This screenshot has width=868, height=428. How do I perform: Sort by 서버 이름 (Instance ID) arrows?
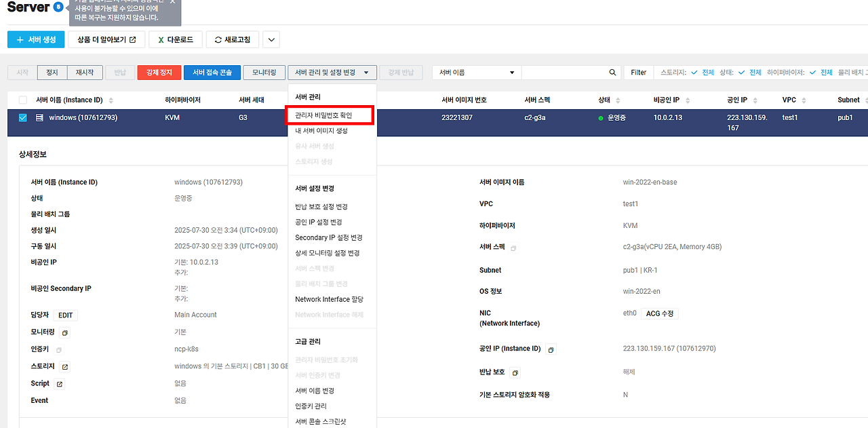(x=111, y=100)
